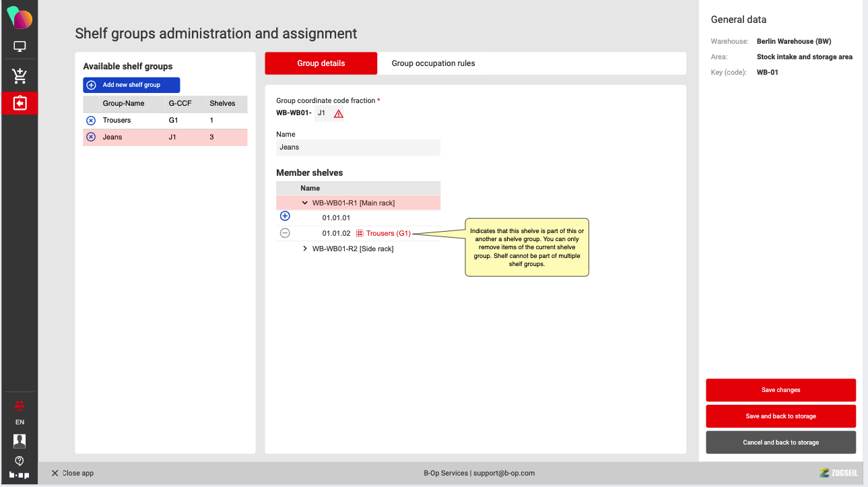This screenshot has height=487, width=868.
Task: Collapse the WB-WB01-R1 Main rack node
Action: point(305,203)
